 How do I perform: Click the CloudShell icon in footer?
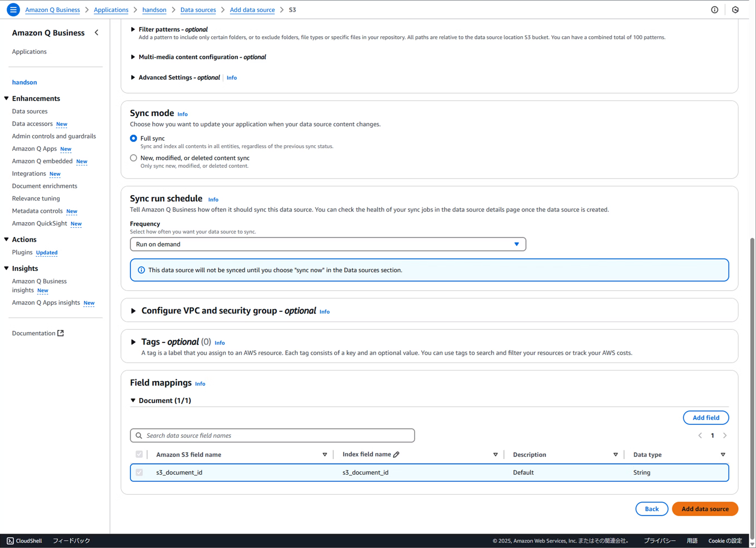(x=10, y=540)
